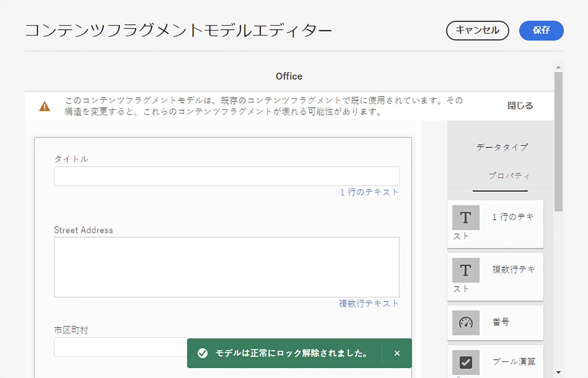Click the キャンセル button
This screenshot has height=378, width=588.
coord(477,30)
